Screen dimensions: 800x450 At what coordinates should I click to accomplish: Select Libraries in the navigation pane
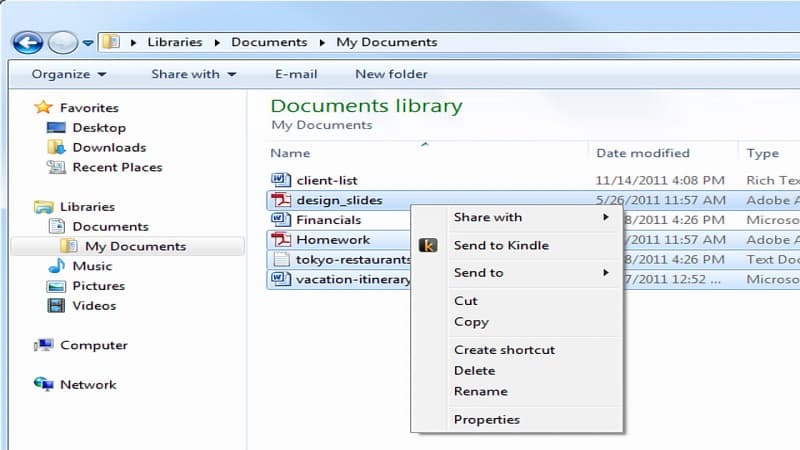click(x=87, y=207)
